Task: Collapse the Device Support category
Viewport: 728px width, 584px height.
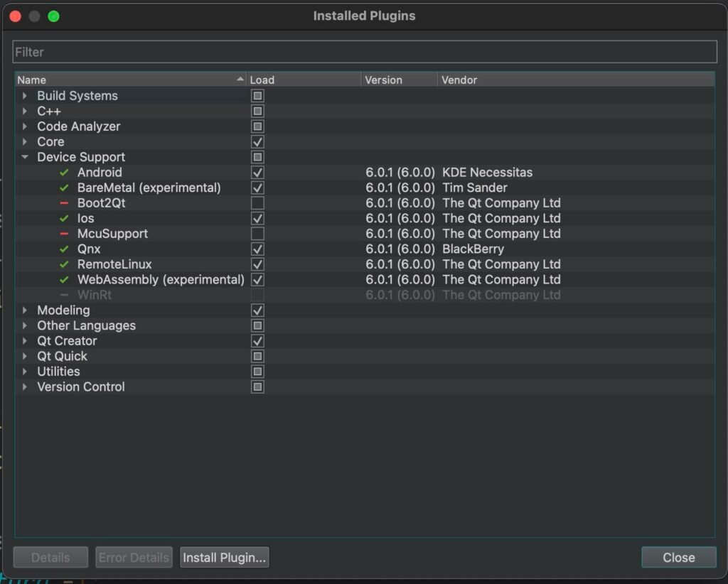Action: [x=25, y=157]
